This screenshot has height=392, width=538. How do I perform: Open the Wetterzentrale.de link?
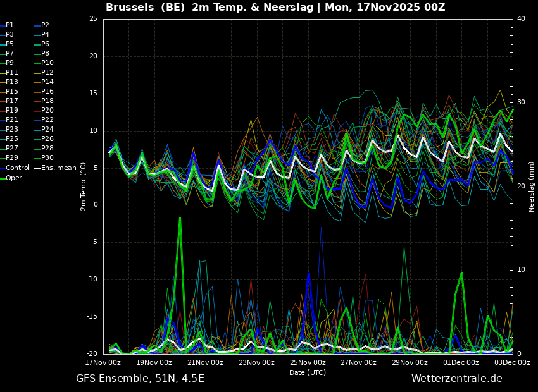point(456,379)
